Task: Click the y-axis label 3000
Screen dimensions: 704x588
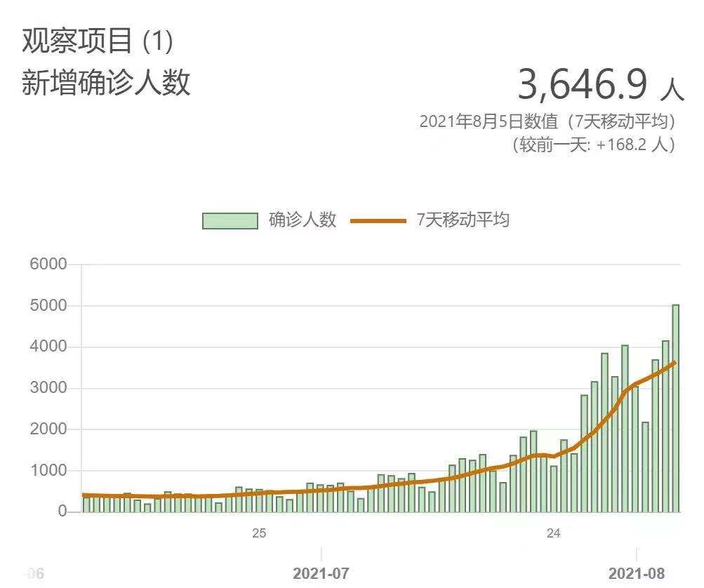Action: tap(48, 388)
